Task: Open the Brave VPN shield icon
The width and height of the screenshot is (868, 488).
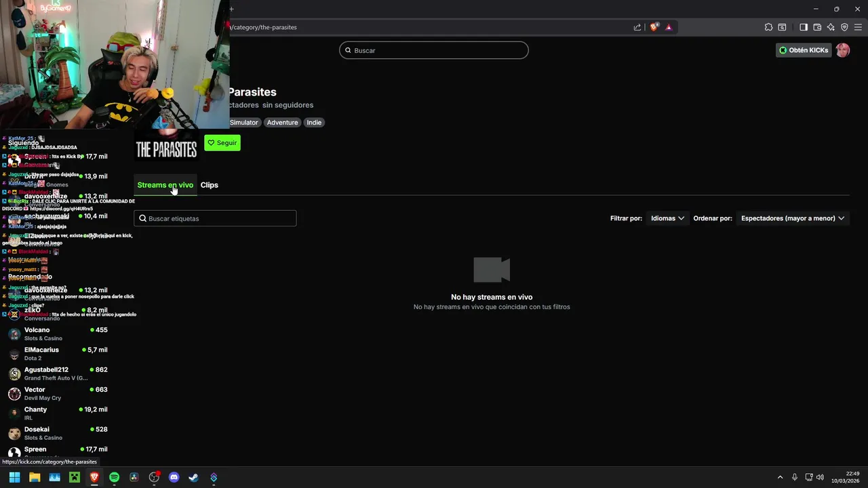Action: (x=844, y=27)
